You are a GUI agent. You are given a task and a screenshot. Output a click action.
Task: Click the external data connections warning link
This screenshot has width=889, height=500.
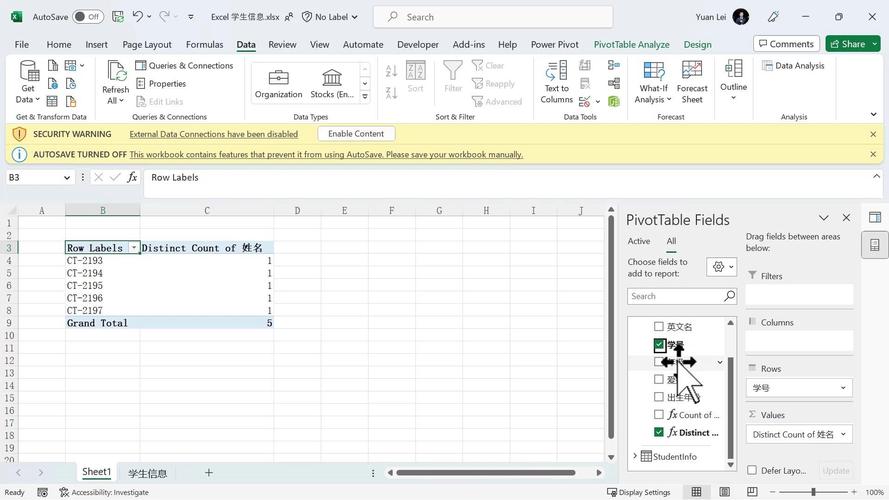point(214,134)
